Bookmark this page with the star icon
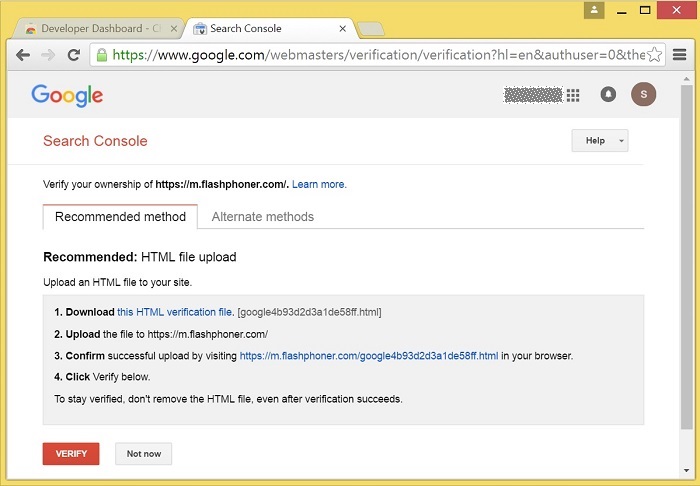 (x=655, y=55)
